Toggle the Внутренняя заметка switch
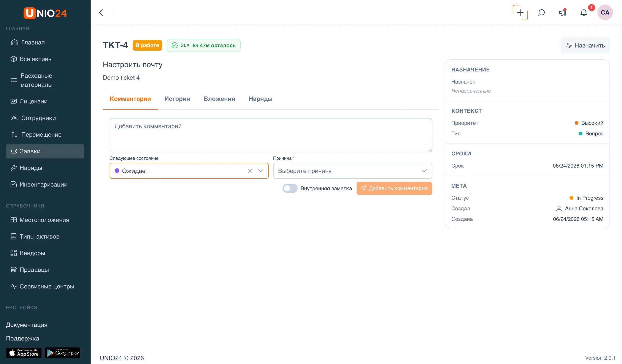 point(290,188)
